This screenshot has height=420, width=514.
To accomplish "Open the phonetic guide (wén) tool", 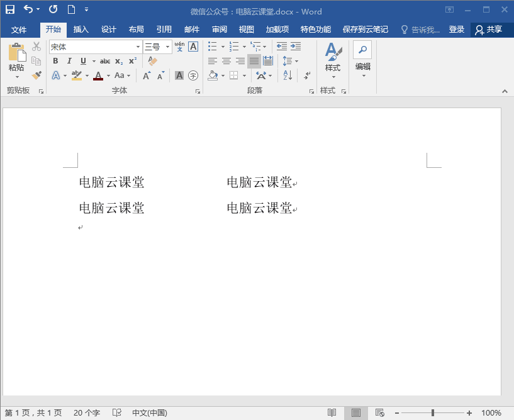I will pos(179,47).
